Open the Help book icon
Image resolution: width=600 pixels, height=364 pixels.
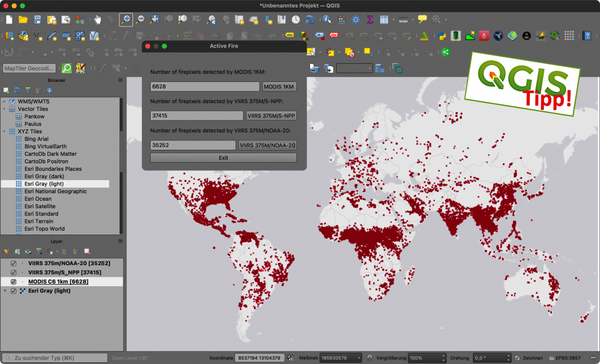point(587,36)
